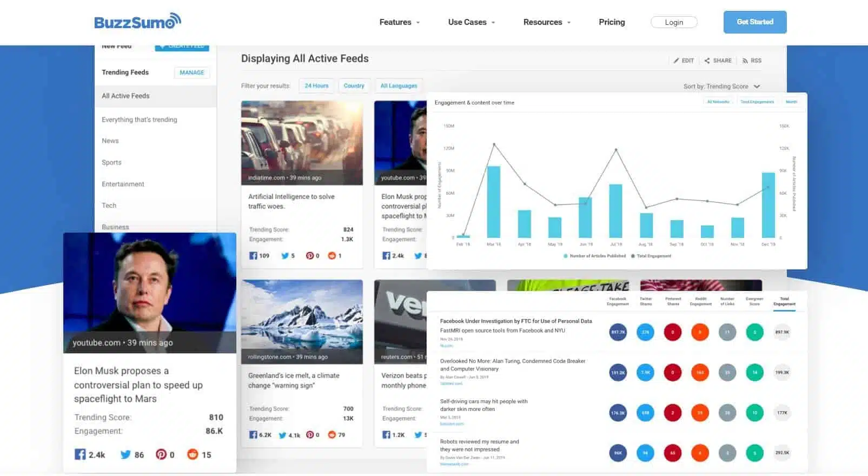
Task: Click the Get Started button
Action: (755, 22)
